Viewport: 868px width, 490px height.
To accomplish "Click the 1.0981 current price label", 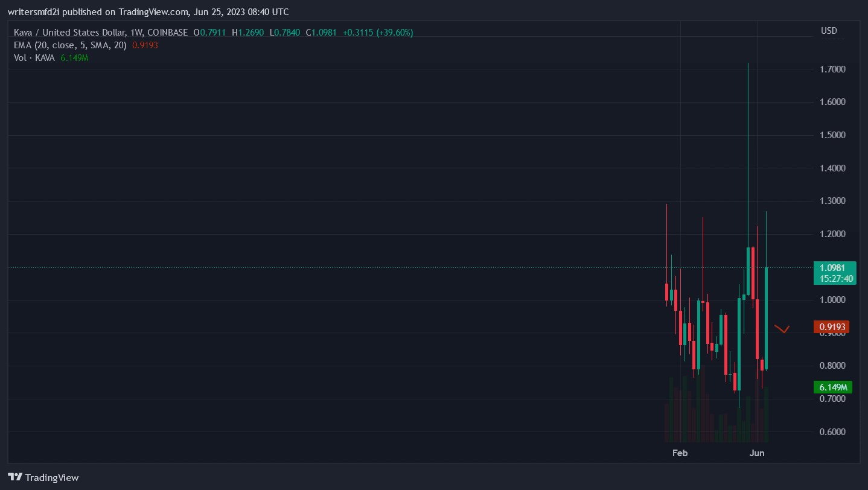I will [x=835, y=267].
